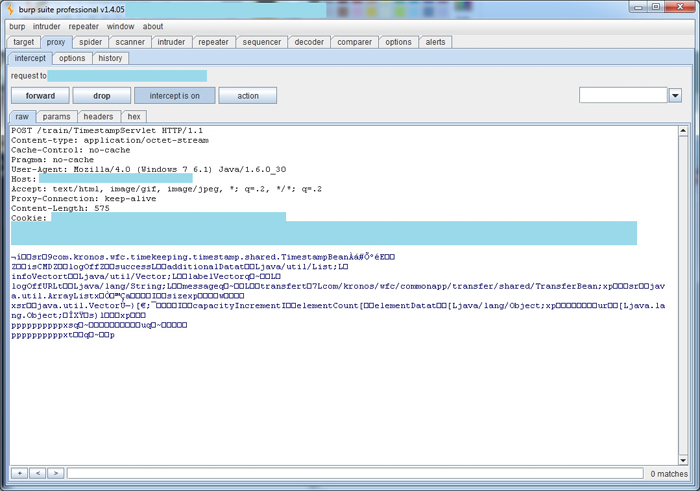Open the window menu
The height and width of the screenshot is (491, 700).
(x=121, y=26)
